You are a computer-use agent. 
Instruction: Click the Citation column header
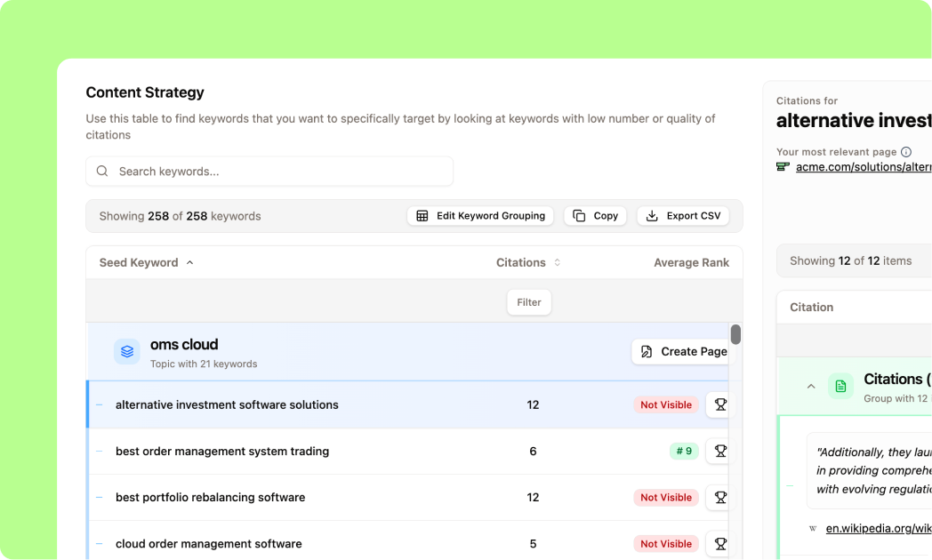click(811, 307)
